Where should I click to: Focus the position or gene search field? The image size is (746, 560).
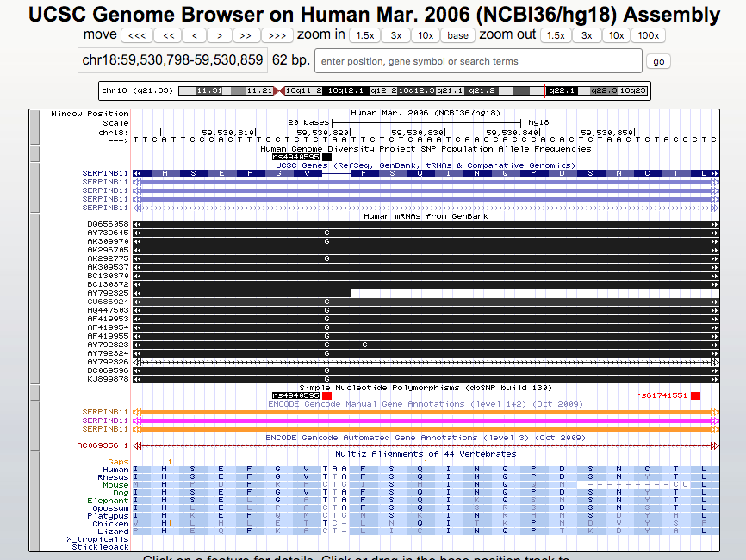pyautogui.click(x=478, y=61)
